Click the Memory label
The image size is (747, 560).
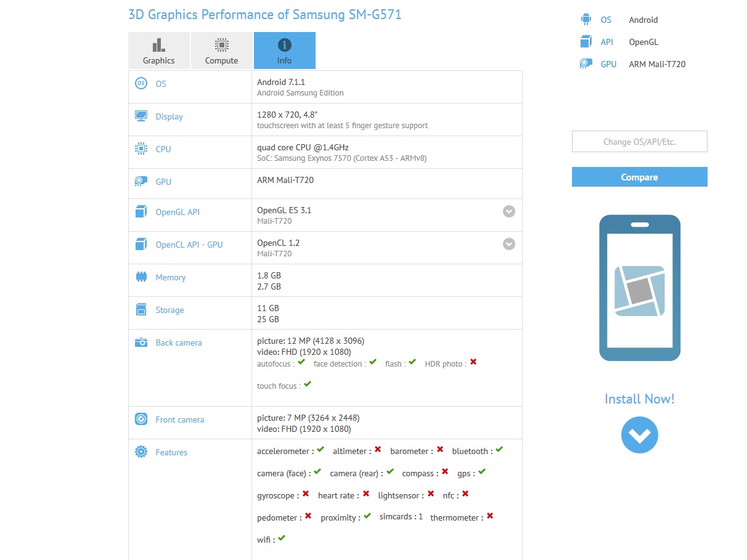[x=171, y=277]
